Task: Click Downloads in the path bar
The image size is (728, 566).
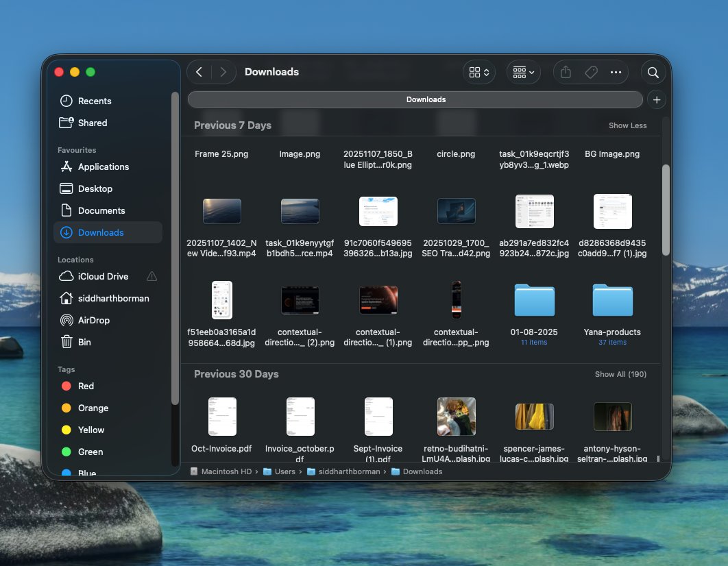Action: tap(417, 471)
